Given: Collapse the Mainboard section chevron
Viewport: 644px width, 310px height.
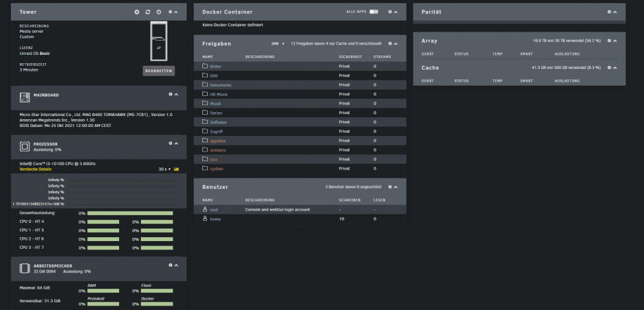Looking at the screenshot, I should [176, 94].
